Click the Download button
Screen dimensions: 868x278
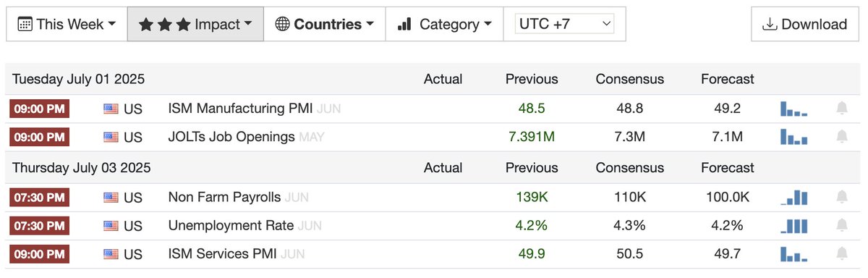coord(804,24)
